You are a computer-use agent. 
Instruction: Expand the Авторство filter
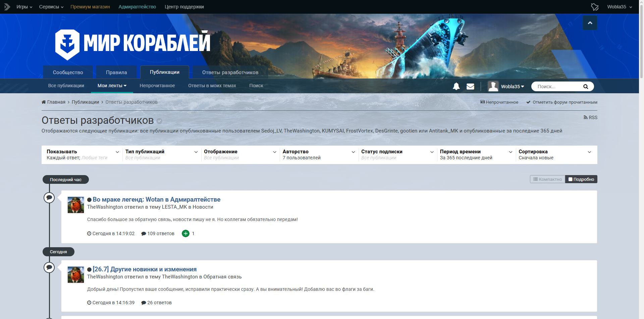[318, 155]
